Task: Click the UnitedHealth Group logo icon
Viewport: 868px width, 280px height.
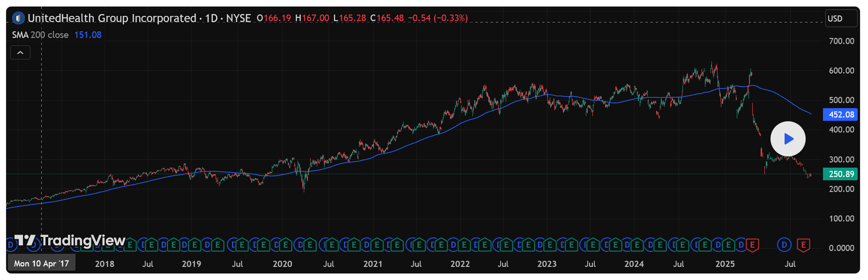Action: pos(18,18)
